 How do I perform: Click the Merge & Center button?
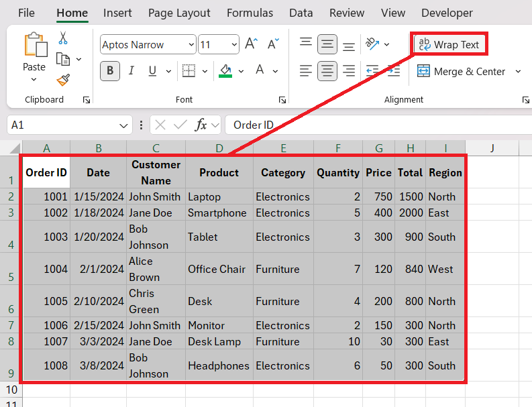pos(462,72)
